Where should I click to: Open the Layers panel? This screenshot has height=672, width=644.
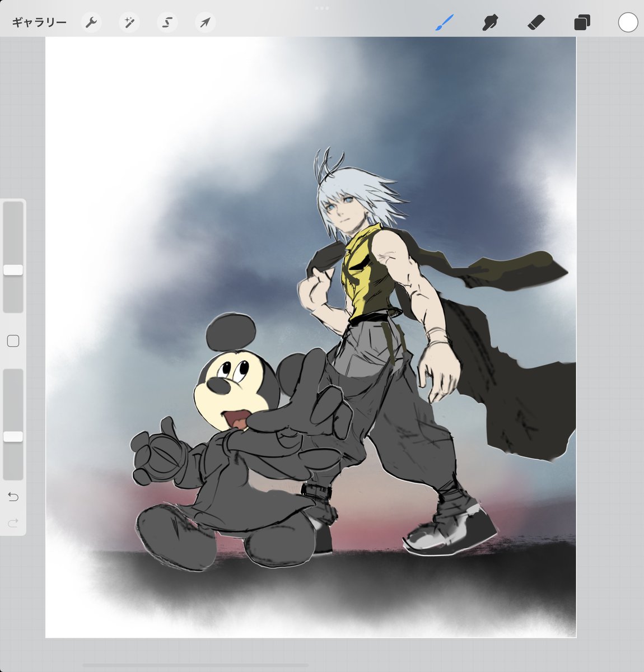tap(582, 23)
